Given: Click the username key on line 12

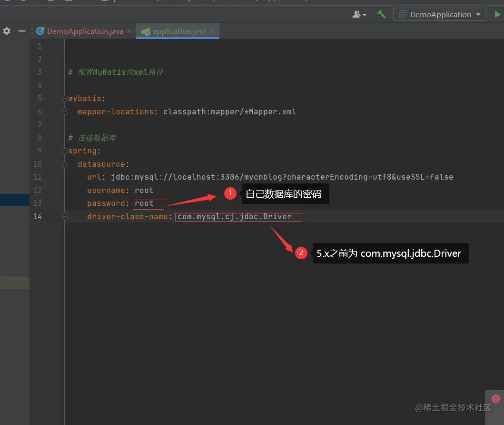Looking at the screenshot, I should 106,191.
